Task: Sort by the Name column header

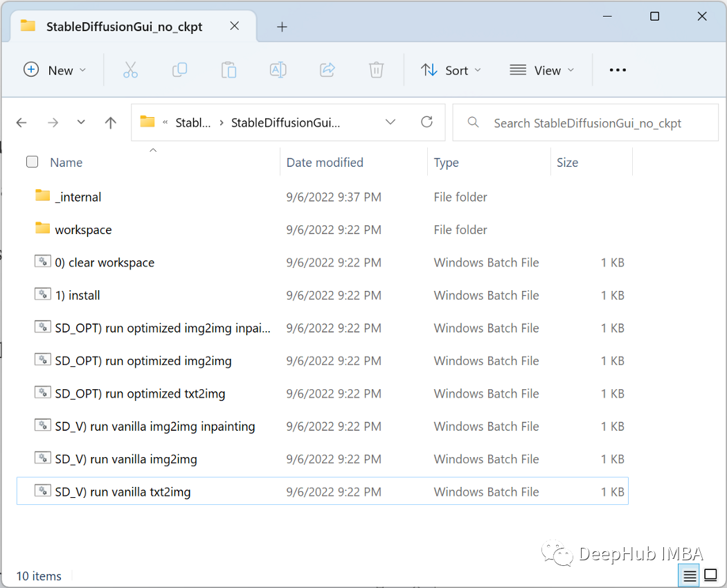Action: 66,162
